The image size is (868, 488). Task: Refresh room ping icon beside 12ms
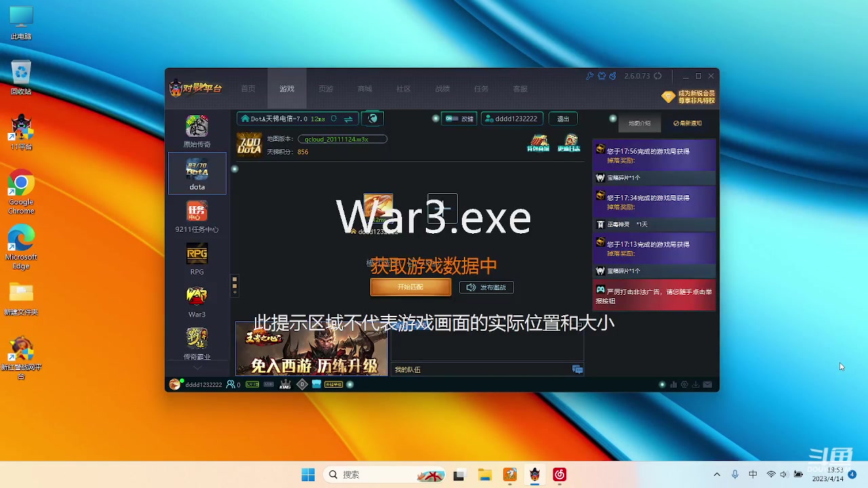click(334, 119)
